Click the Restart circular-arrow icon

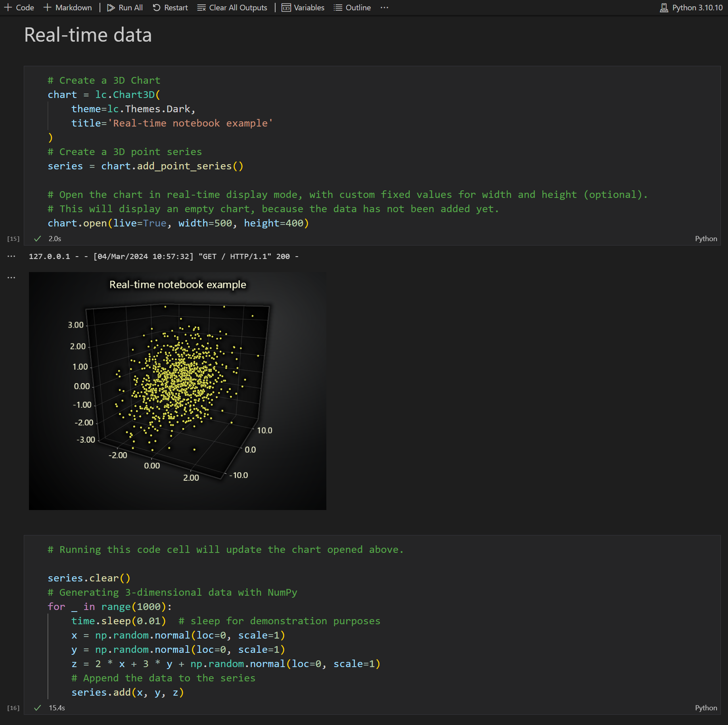click(x=157, y=8)
